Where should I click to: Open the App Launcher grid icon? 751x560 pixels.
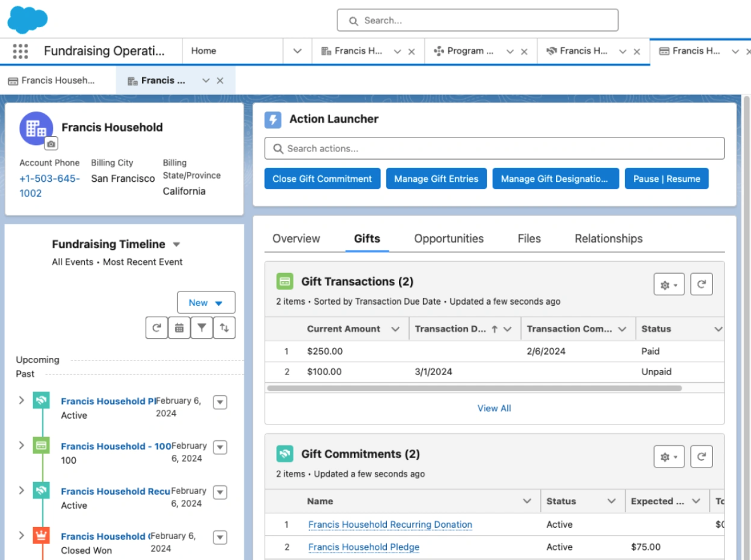(20, 51)
